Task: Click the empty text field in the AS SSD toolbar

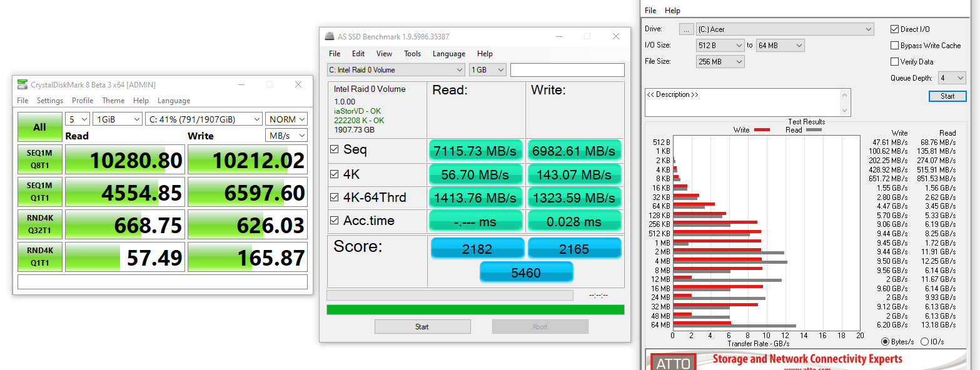Action: (567, 70)
